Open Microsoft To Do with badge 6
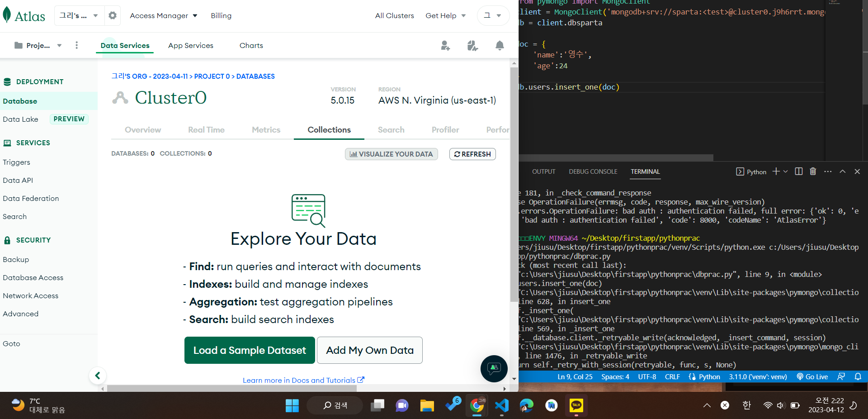This screenshot has width=868, height=419. click(x=452, y=405)
